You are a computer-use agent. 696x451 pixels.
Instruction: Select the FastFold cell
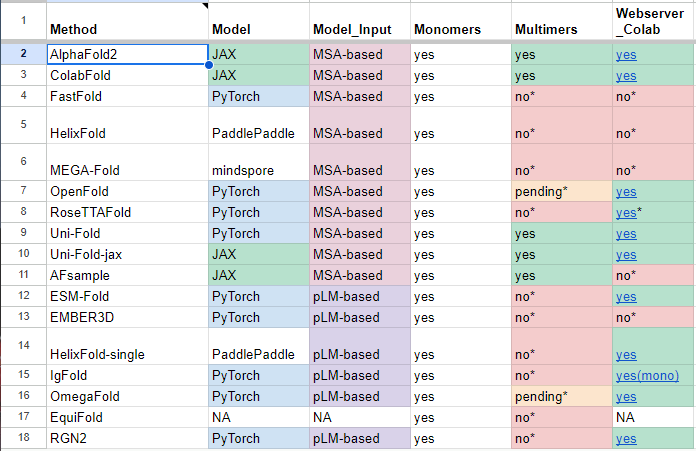pyautogui.click(x=127, y=96)
